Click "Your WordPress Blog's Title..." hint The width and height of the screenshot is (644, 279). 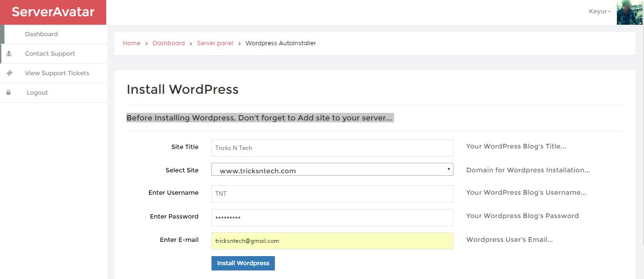516,147
